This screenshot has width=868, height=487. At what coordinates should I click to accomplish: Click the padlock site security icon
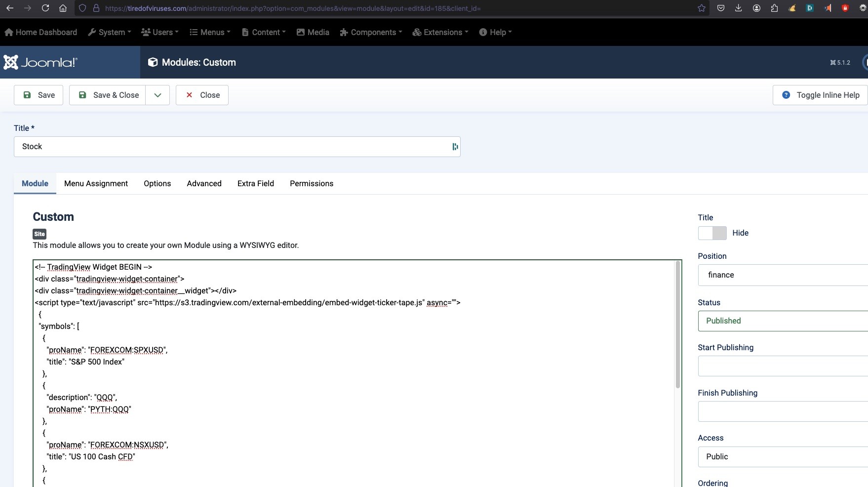click(x=96, y=8)
